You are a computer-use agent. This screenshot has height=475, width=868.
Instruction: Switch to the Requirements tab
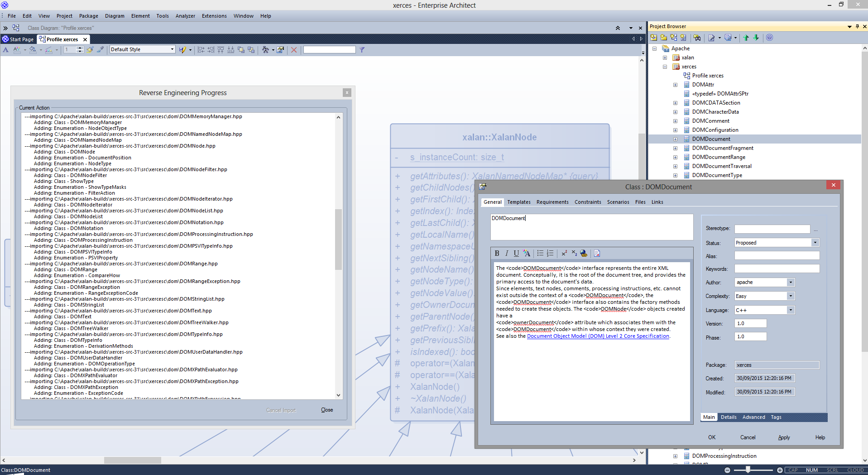(x=552, y=202)
